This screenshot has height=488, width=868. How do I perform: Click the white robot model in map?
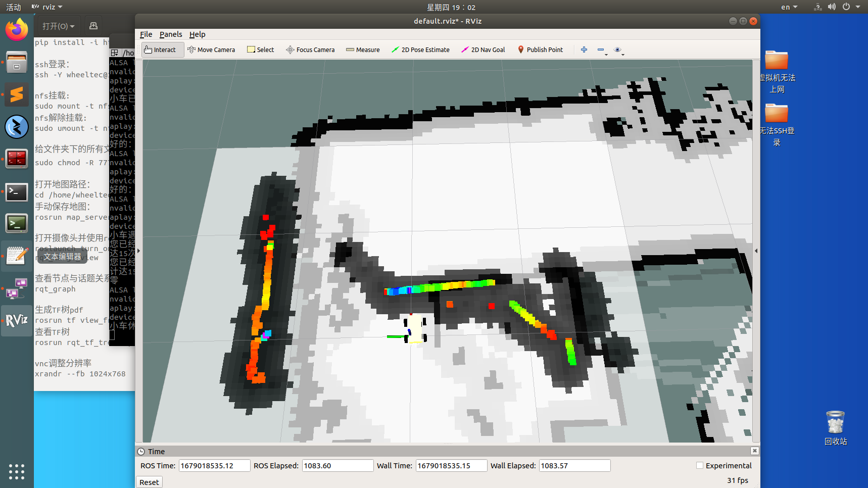click(415, 328)
